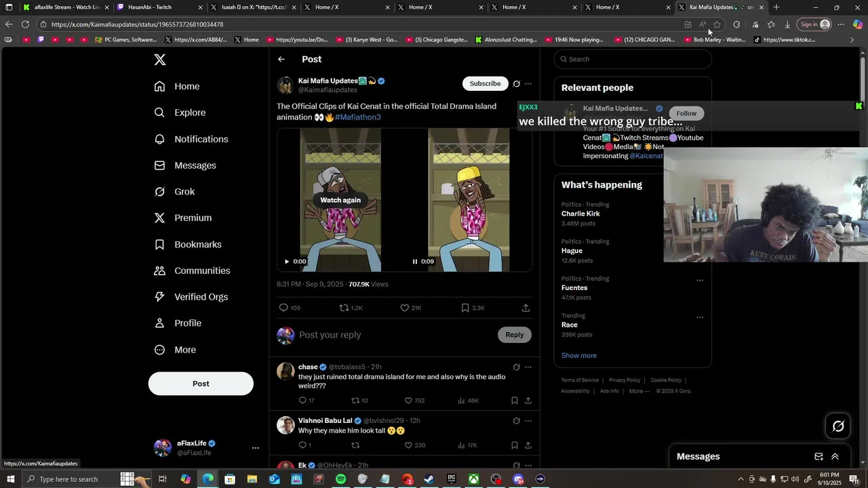868x488 pixels.
Task: Open chase's profile avatar in the replies
Action: point(285,371)
